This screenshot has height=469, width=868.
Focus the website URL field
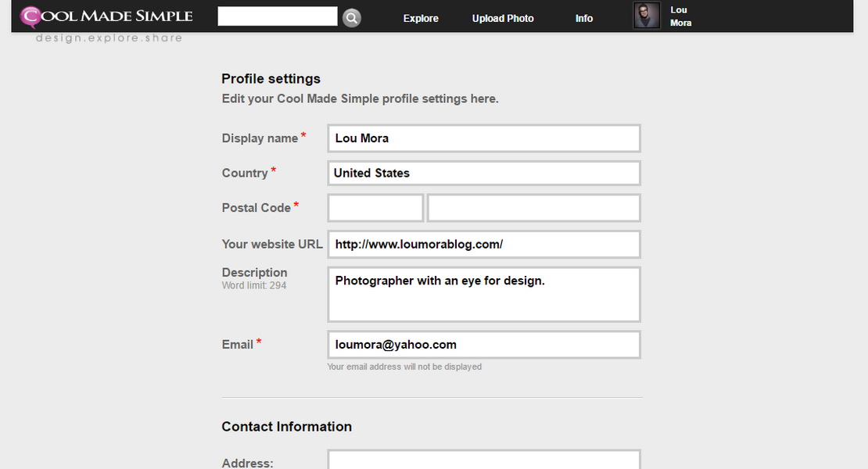[x=483, y=244]
